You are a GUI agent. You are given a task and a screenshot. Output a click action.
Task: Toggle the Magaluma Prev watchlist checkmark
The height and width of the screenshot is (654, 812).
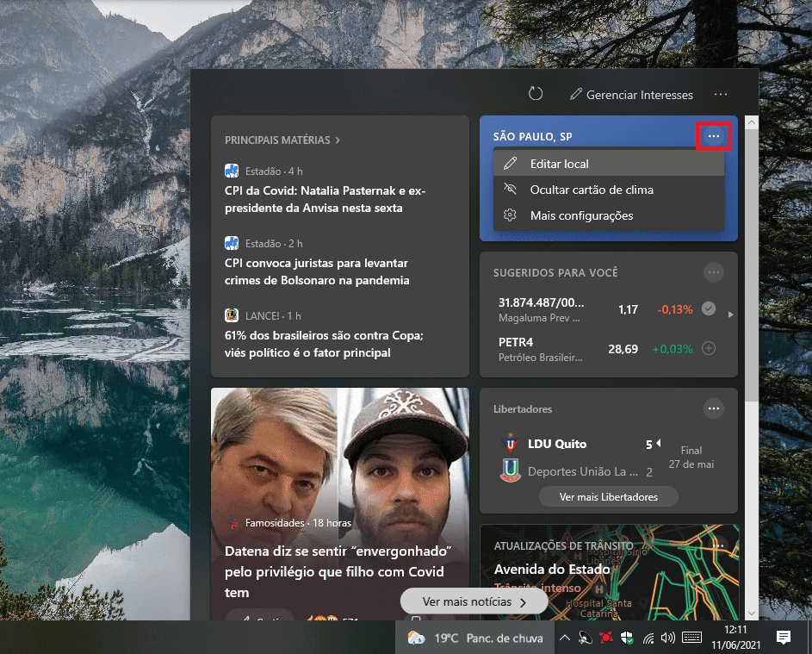pos(709,308)
